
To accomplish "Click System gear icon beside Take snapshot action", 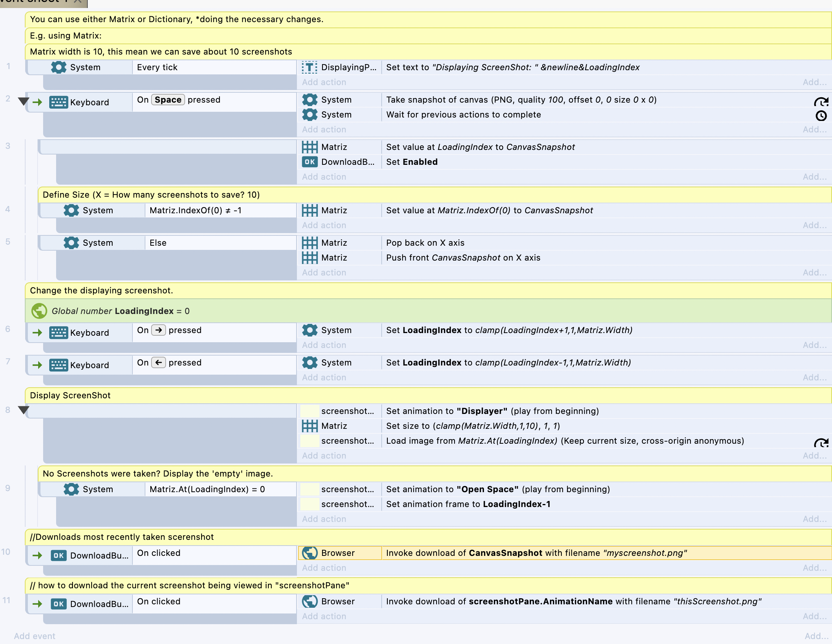I will pos(310,100).
